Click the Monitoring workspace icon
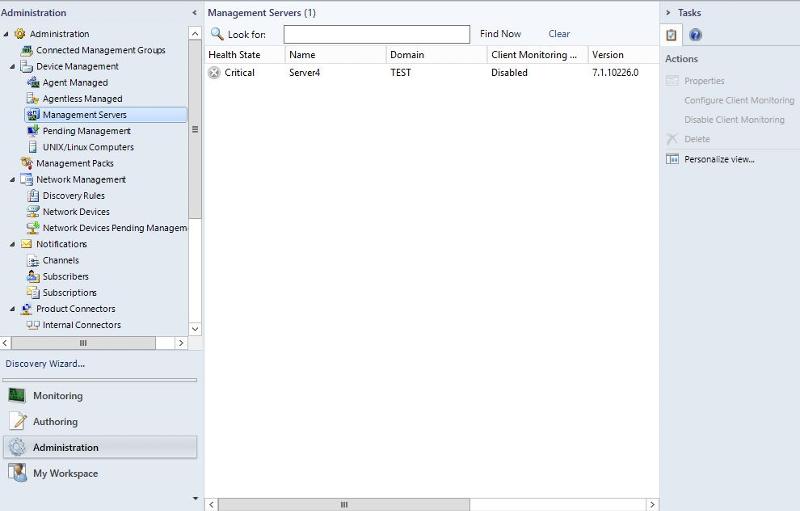This screenshot has height=511, width=800. point(17,395)
